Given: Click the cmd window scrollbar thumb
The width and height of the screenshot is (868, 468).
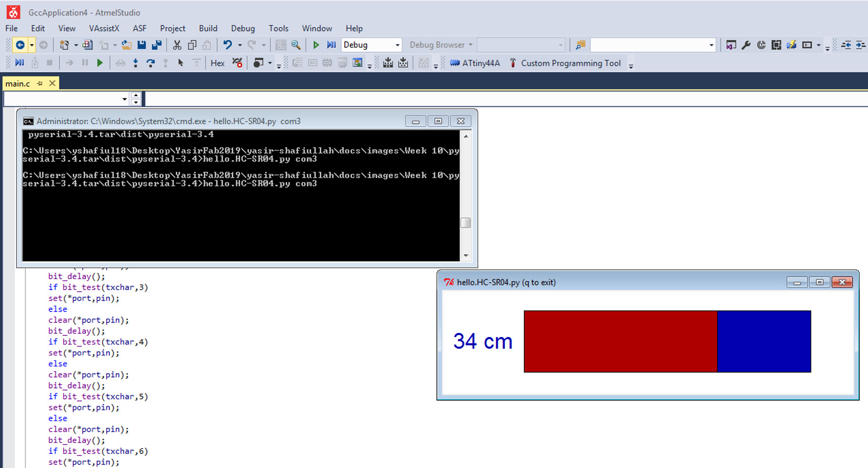Looking at the screenshot, I should [466, 222].
